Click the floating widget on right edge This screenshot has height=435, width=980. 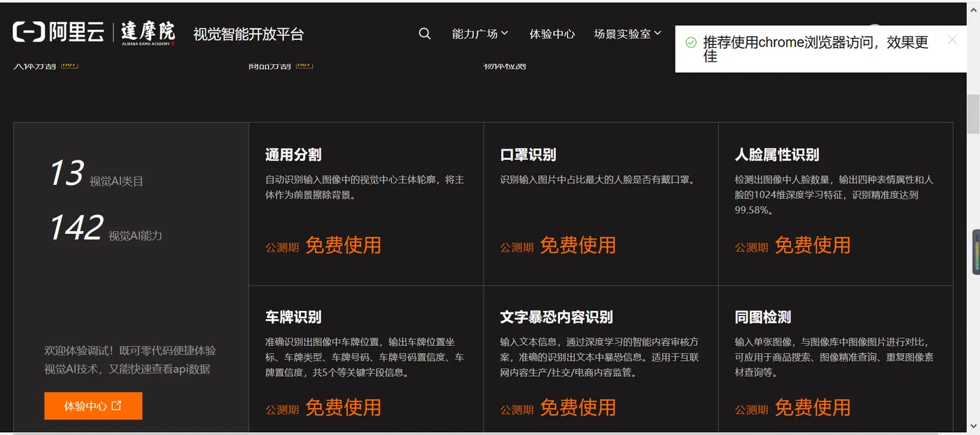976,251
